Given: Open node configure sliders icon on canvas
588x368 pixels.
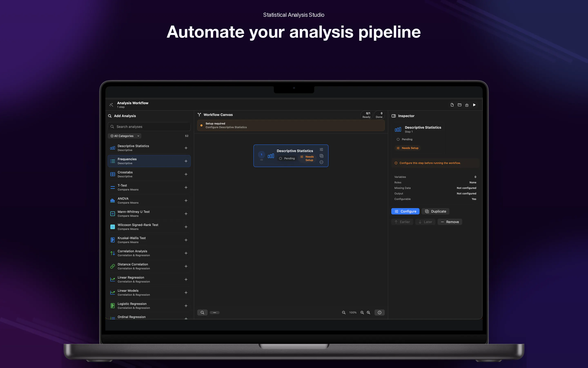Looking at the screenshot, I should click(x=321, y=149).
